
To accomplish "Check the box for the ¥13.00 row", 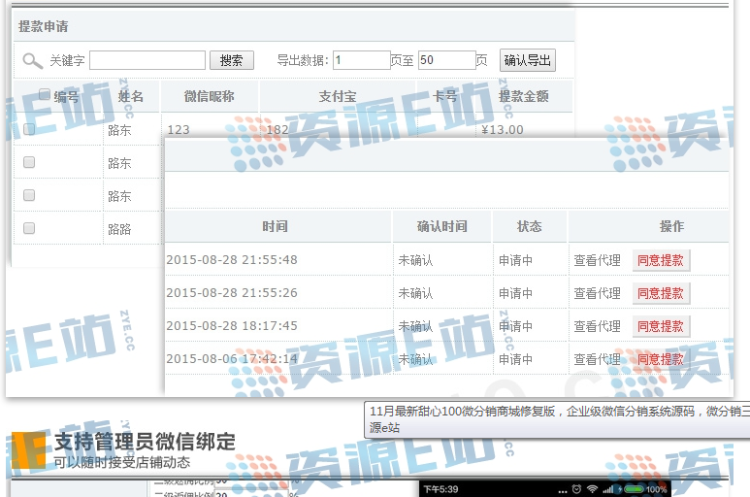I will (29, 129).
